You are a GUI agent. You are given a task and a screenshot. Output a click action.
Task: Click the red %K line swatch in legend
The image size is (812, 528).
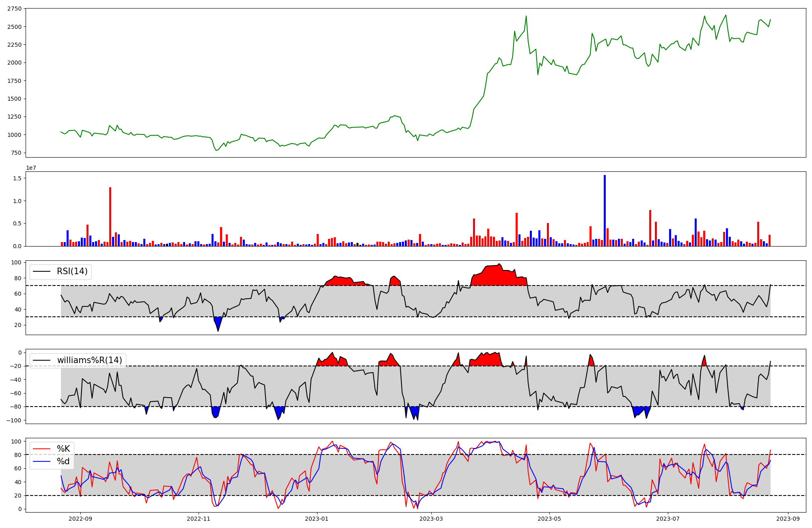(x=41, y=449)
